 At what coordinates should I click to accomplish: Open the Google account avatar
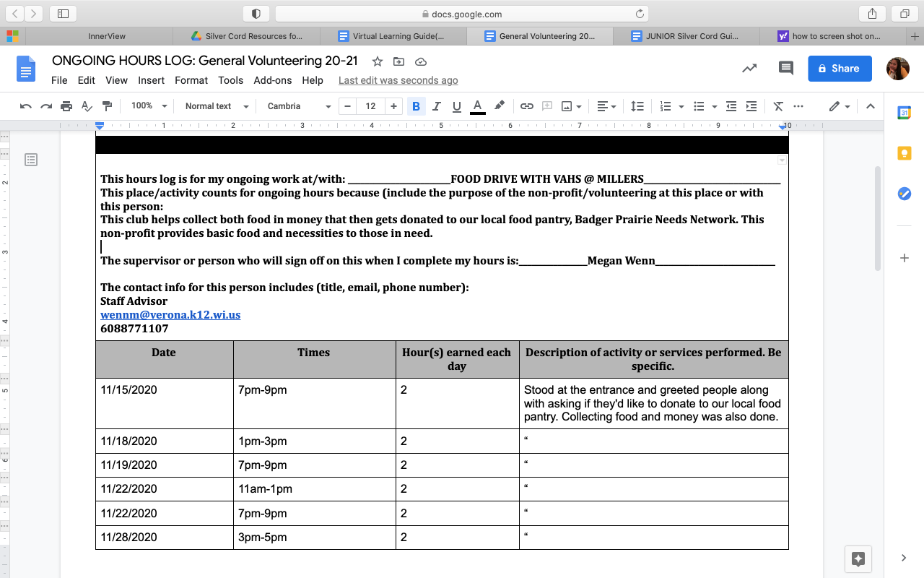(x=898, y=69)
